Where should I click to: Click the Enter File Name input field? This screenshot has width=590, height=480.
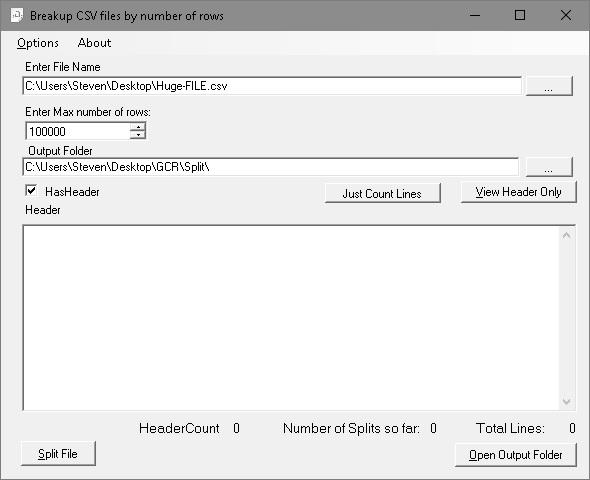coord(272,86)
